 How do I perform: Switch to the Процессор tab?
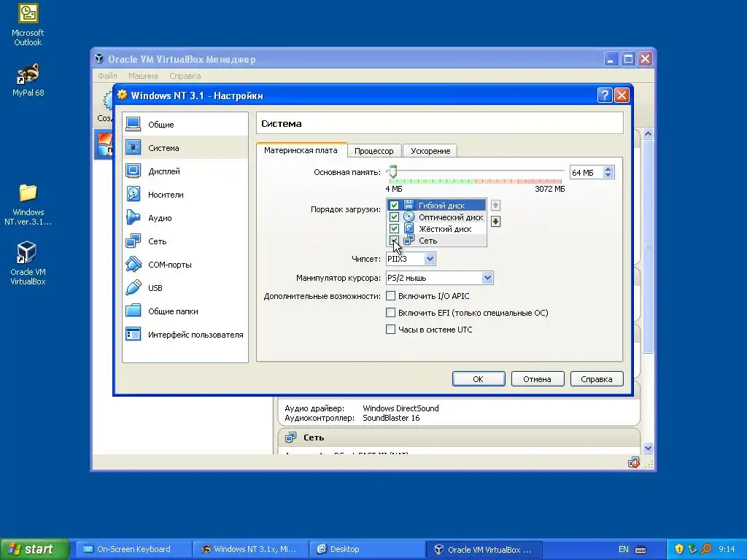click(x=374, y=151)
